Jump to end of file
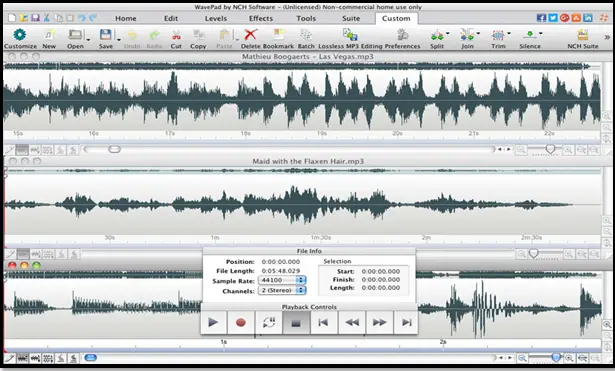Viewport: 615px width, 371px height. [406, 322]
